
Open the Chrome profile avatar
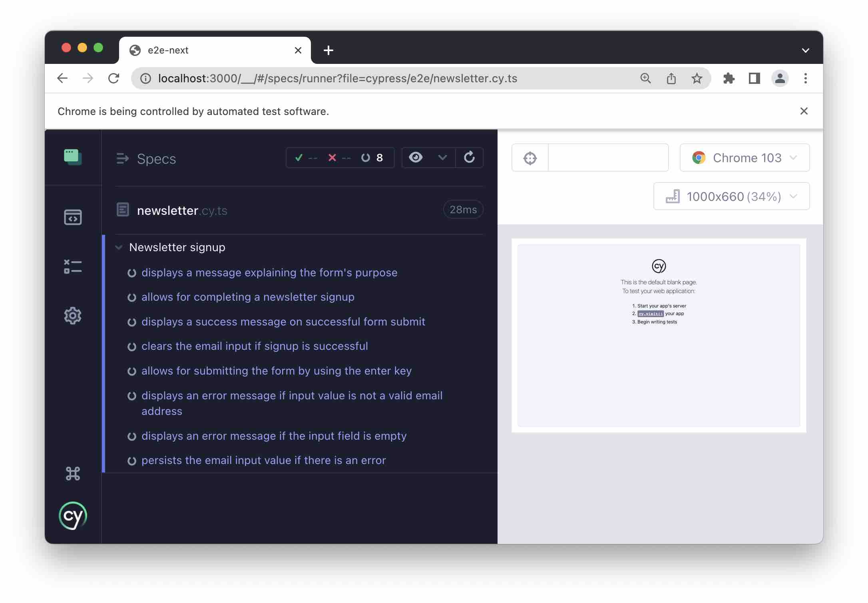[780, 78]
